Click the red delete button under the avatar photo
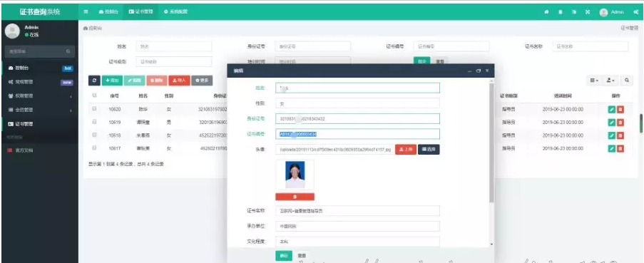The height and width of the screenshot is (263, 644). click(295, 197)
